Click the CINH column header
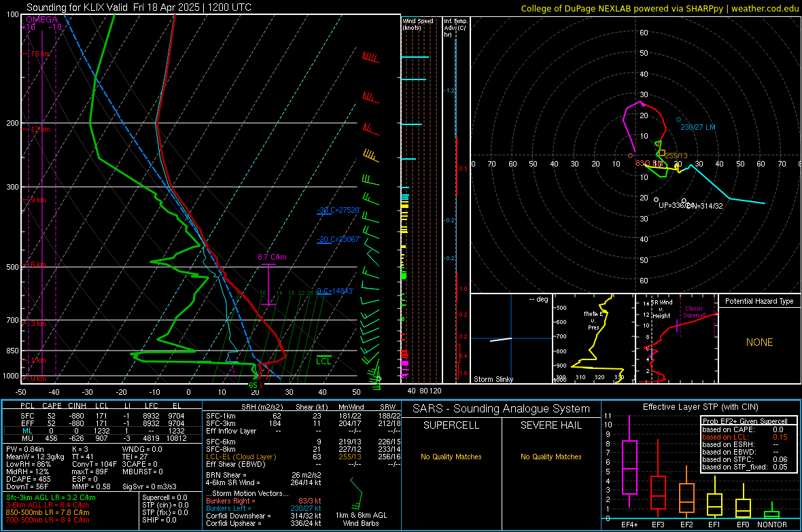This screenshot has width=802, height=532. (x=77, y=406)
